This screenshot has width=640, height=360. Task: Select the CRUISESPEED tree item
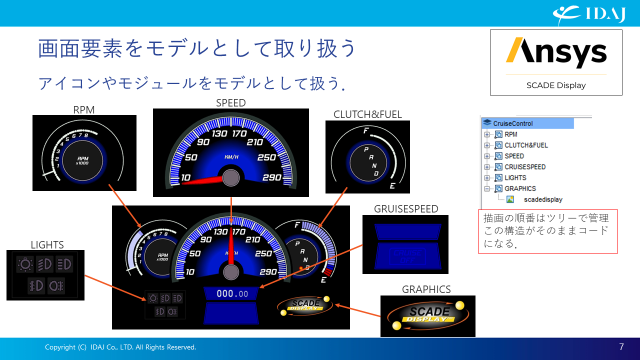pyautogui.click(x=525, y=167)
